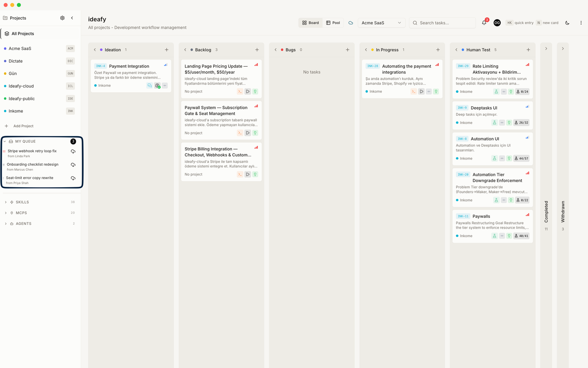Click lightbulb icon on Stripe Billing Integration card

point(255,174)
